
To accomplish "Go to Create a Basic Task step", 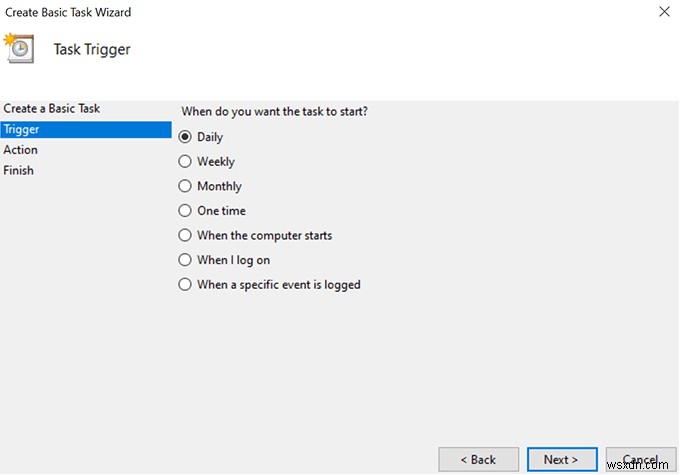I will pos(52,108).
